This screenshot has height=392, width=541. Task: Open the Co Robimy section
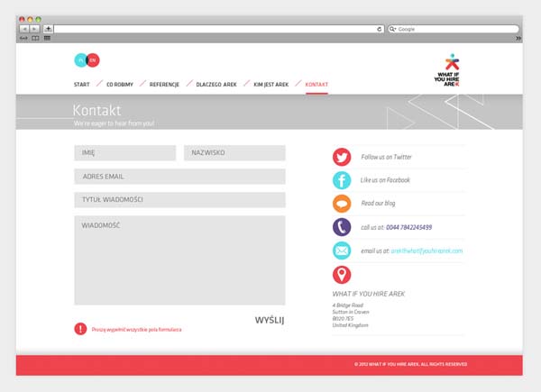[120, 84]
